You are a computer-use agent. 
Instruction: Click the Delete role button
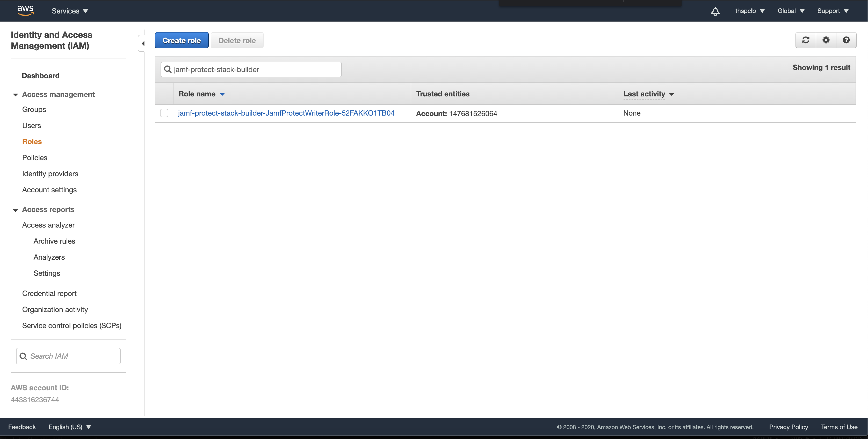(237, 40)
